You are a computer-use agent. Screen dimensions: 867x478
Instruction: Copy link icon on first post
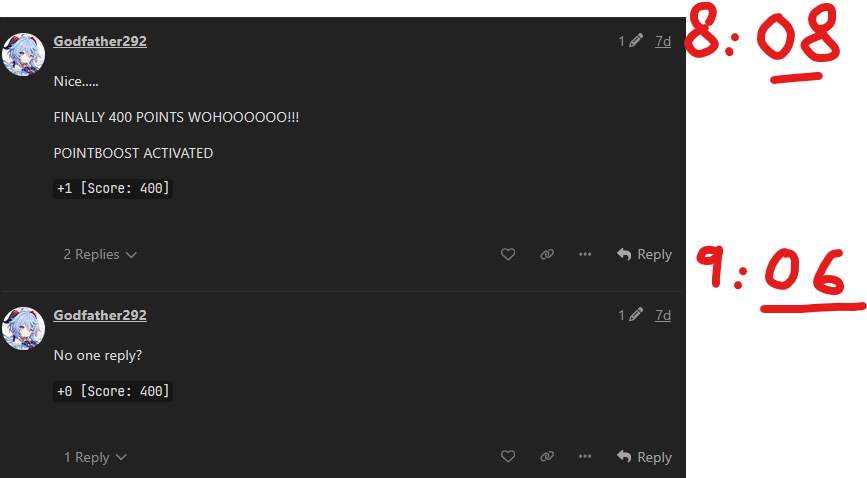pyautogui.click(x=547, y=254)
